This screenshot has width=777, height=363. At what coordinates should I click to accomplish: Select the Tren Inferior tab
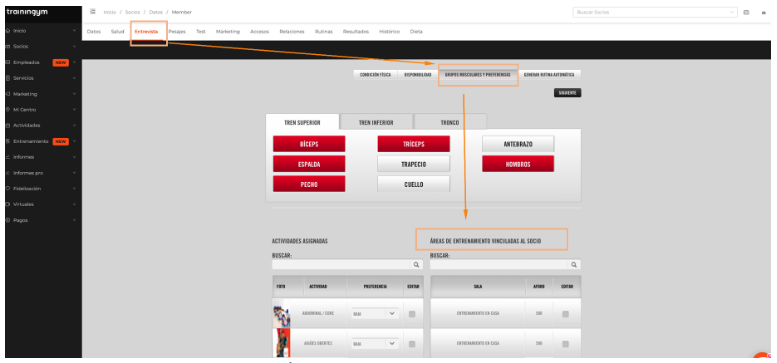376,122
